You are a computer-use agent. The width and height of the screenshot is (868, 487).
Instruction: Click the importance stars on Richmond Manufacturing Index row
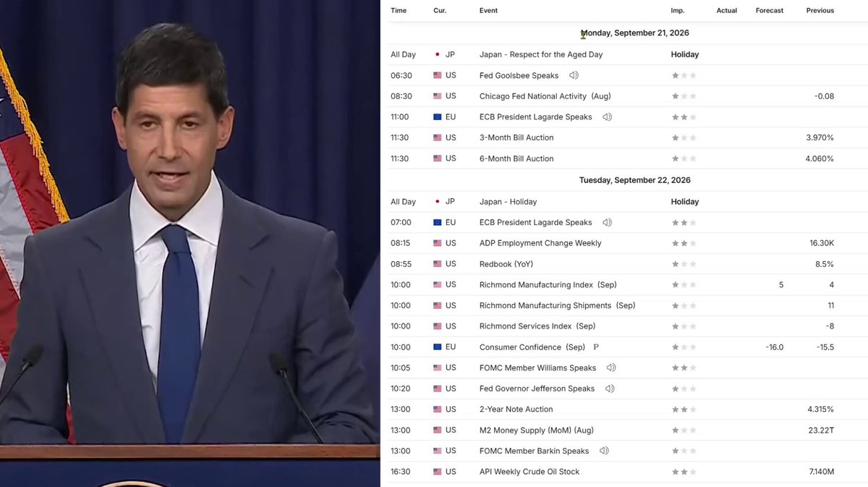(684, 285)
